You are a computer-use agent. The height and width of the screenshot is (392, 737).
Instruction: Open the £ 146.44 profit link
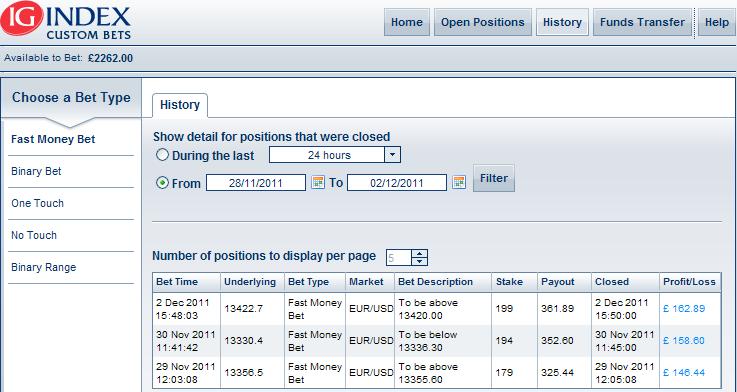[684, 373]
